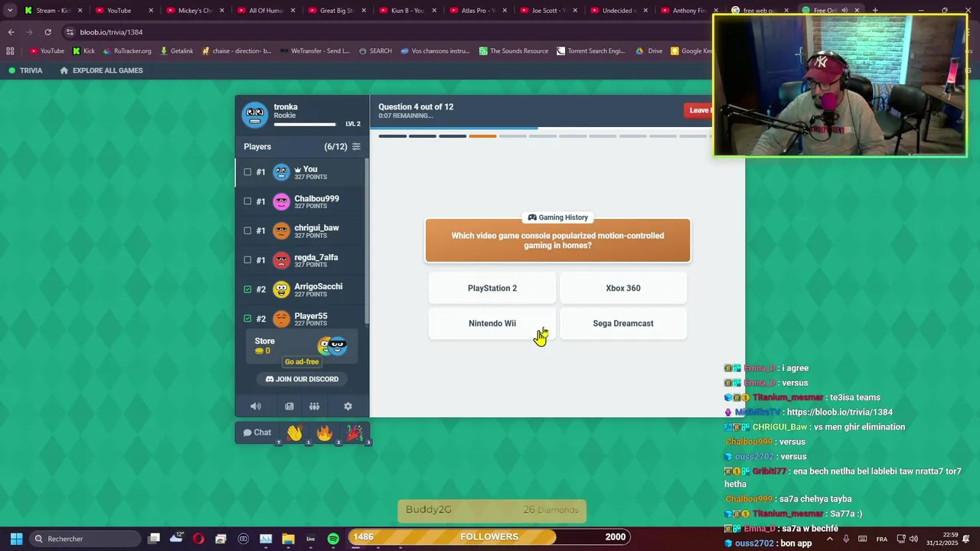
Task: Open the Chat button
Action: point(257,433)
